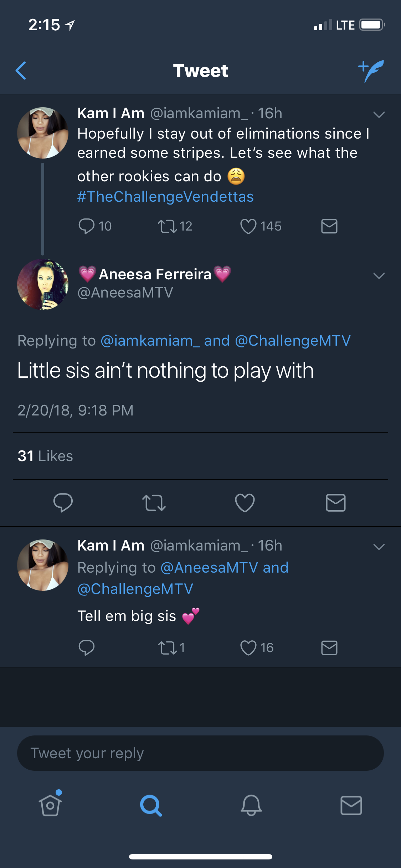The width and height of the screenshot is (401, 868).
Task: Open the Home tab in bottom bar
Action: pyautogui.click(x=50, y=805)
